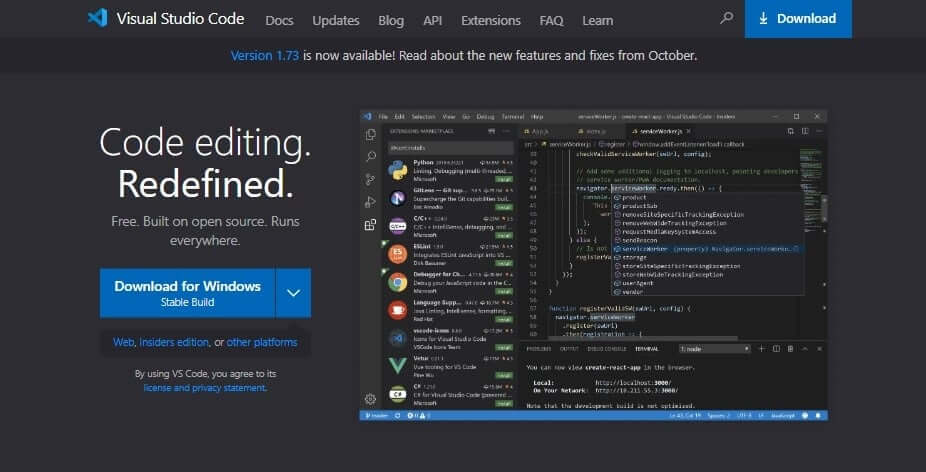Viewport: 926px width, 472px height.
Task: Click Explorer files icon in VS Code activity bar
Action: point(370,135)
